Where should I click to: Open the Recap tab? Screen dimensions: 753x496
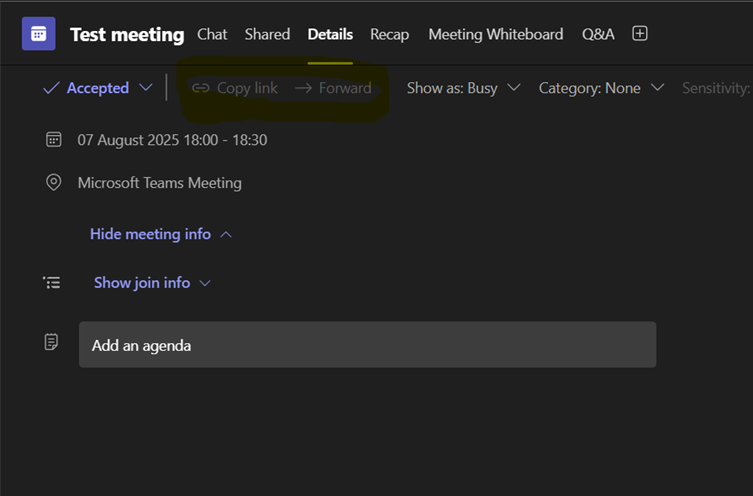pos(389,35)
